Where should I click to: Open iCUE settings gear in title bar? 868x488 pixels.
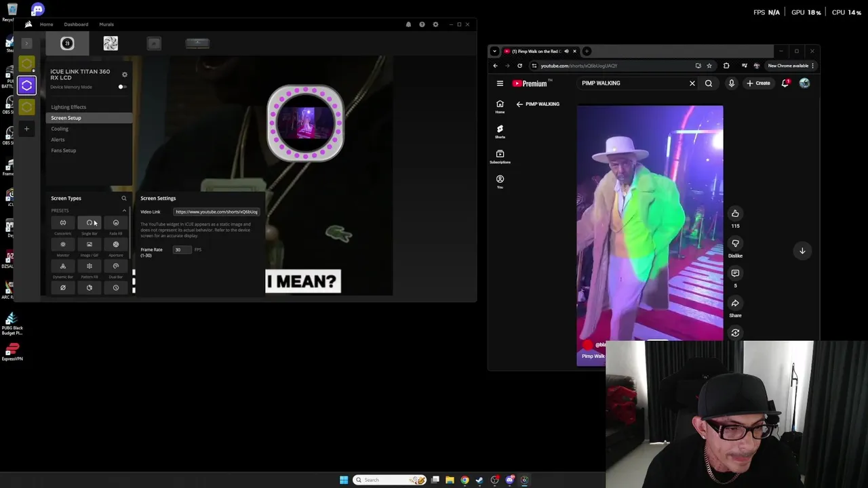click(435, 24)
